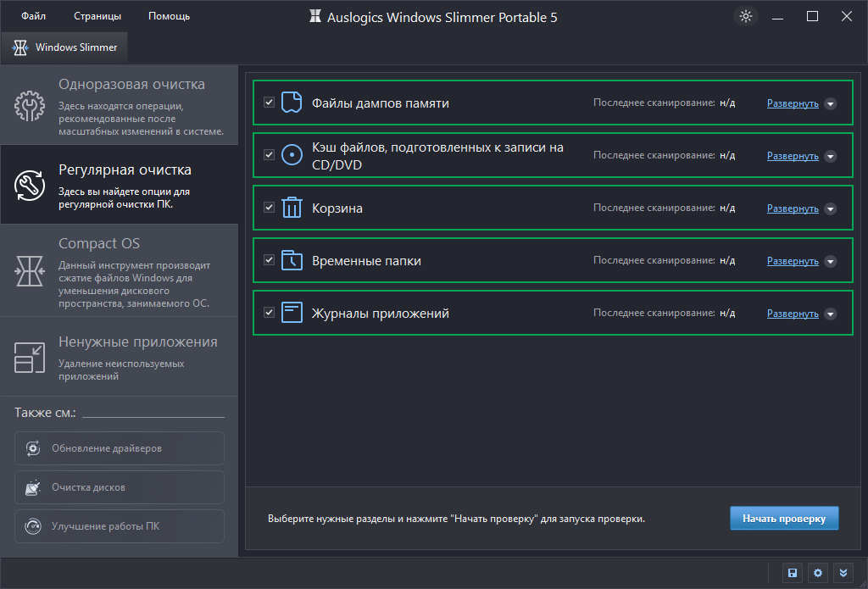Disable the Журналы приложений checkbox
This screenshot has width=868, height=589.
(x=269, y=313)
